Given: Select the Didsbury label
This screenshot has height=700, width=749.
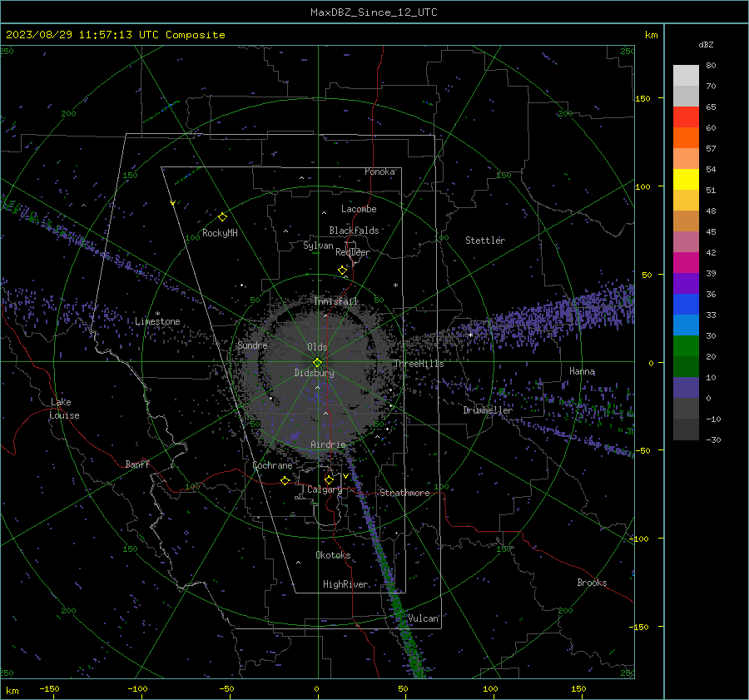Looking at the screenshot, I should (x=314, y=373).
